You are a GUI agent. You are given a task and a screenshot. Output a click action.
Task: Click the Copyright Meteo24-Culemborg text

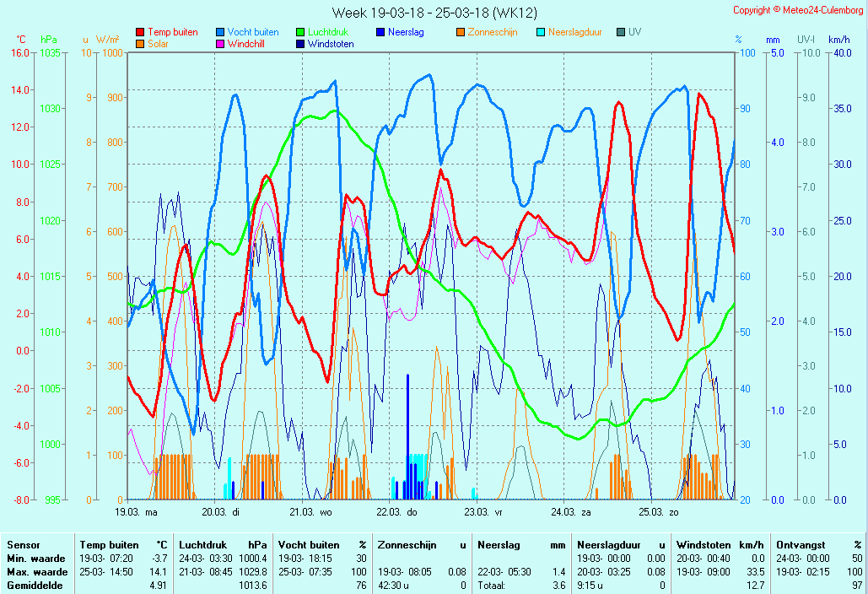tap(797, 10)
